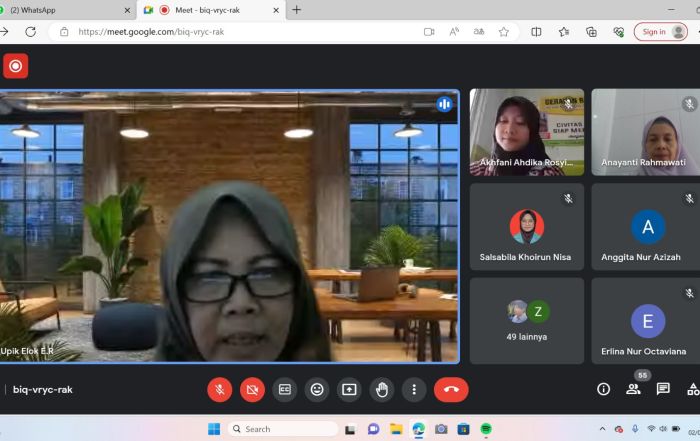Click the present screen icon
700x441 pixels.
[x=349, y=390]
